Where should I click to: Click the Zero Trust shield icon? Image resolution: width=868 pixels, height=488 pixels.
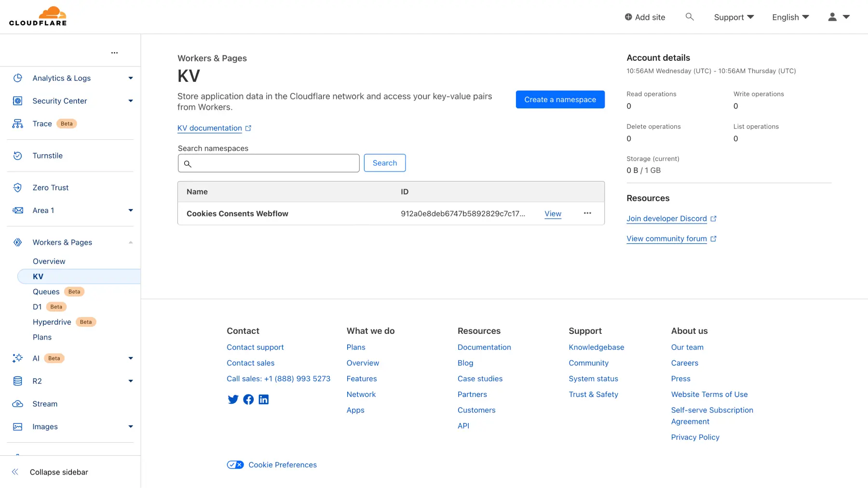point(18,187)
